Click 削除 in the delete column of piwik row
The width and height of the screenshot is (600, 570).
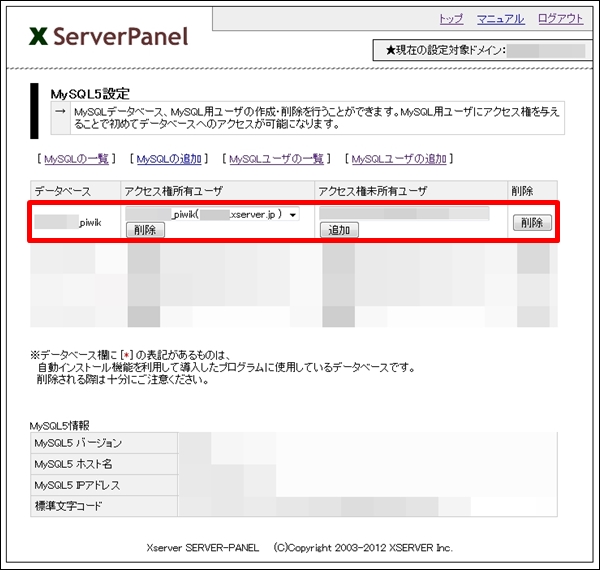[532, 223]
